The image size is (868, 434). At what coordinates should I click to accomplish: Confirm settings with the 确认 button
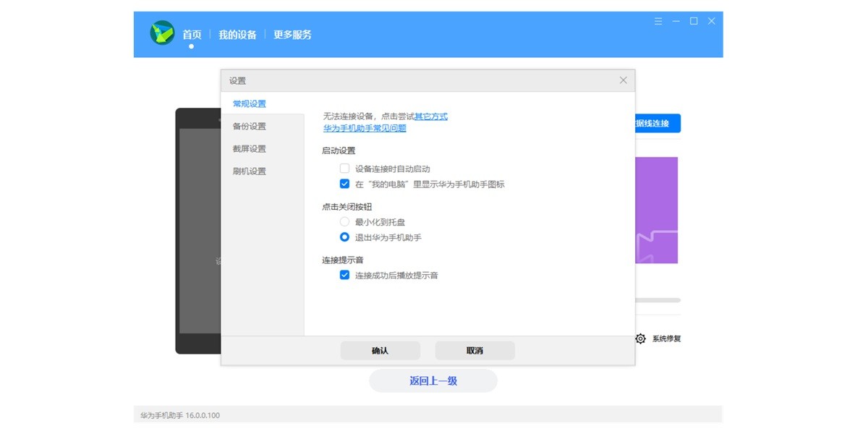380,350
